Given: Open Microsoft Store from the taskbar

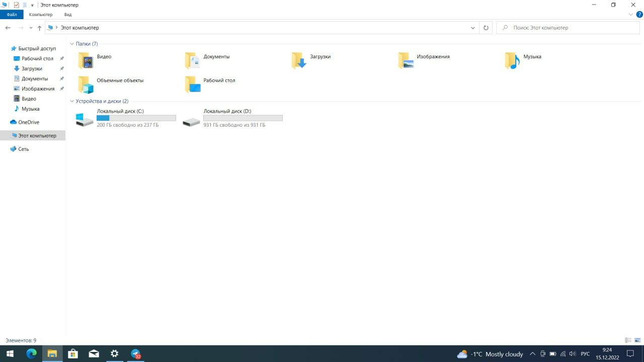Looking at the screenshot, I should click(73, 353).
